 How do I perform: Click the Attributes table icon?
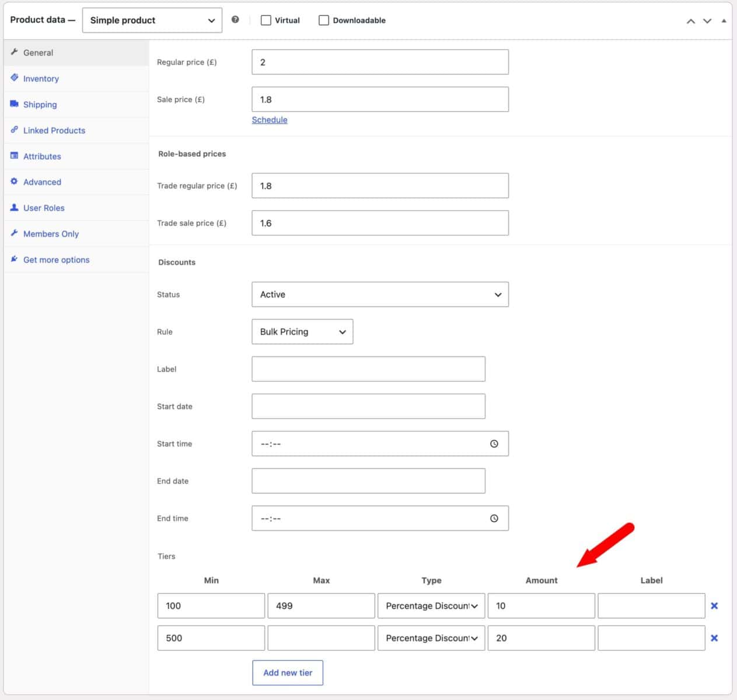coord(15,156)
